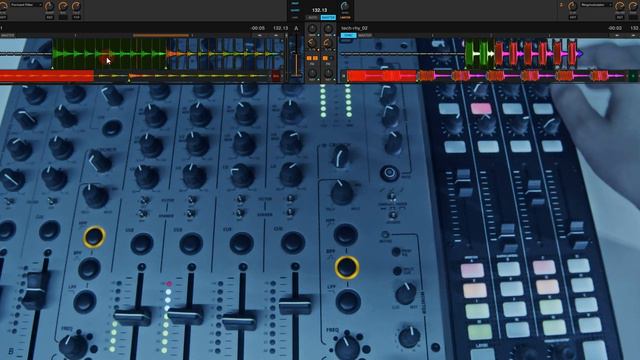Click the left deck remaining time -00:05
This screenshot has height=360, width=640.
pos(258,28)
